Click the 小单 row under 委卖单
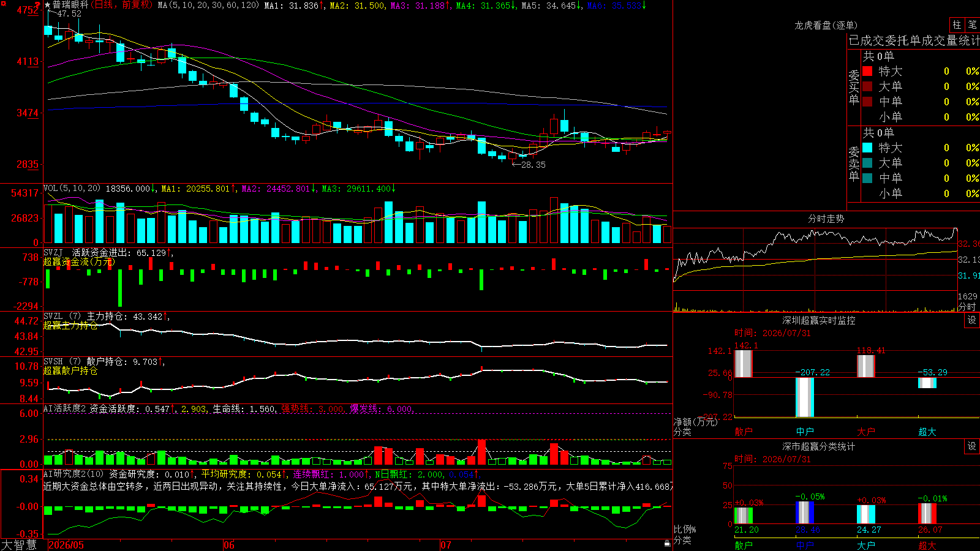The image size is (980, 551). coord(921,193)
